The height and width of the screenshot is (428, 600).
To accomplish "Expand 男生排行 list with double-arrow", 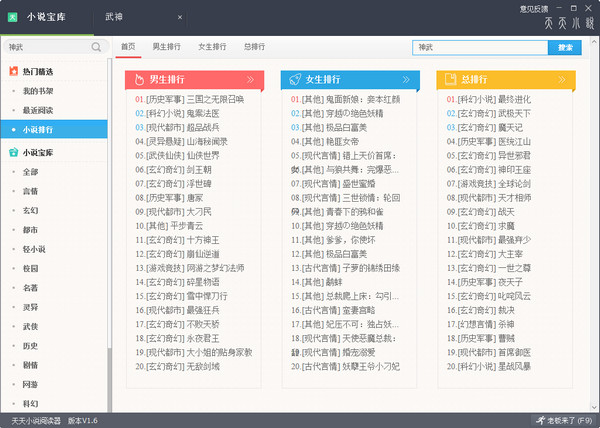I will (251, 79).
